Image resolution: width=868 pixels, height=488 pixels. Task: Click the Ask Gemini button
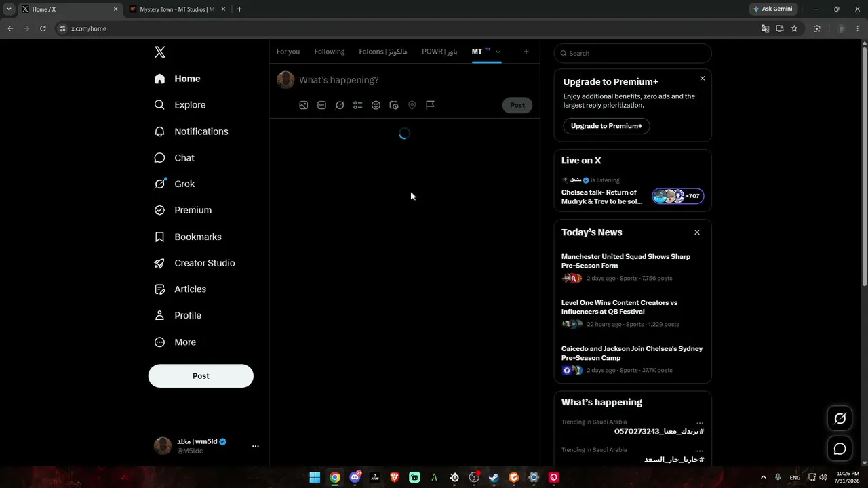click(x=773, y=9)
